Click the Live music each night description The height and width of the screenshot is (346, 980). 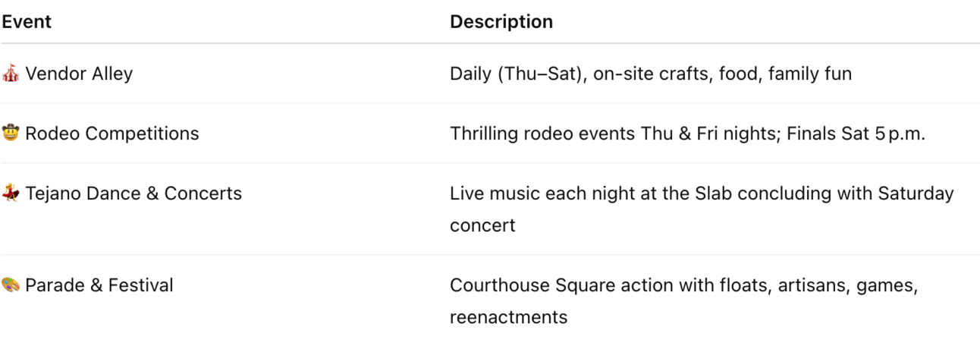click(x=702, y=209)
